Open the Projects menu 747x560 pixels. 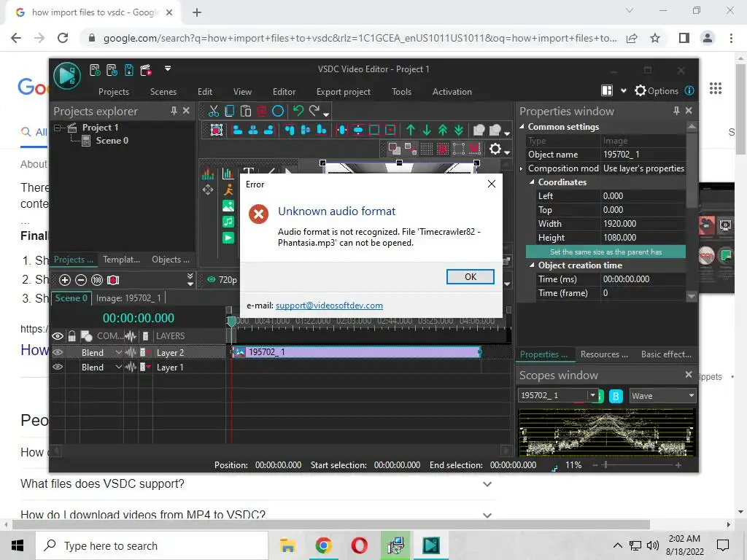(x=113, y=92)
